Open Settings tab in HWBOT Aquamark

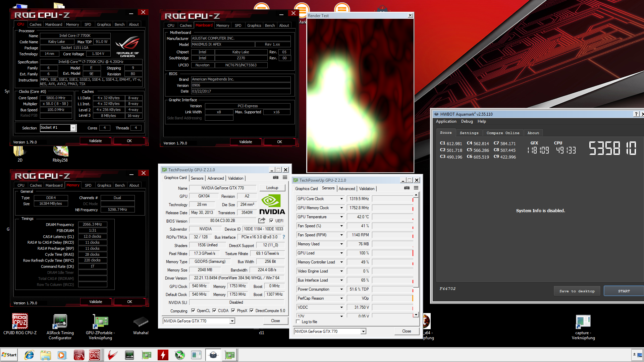point(469,133)
